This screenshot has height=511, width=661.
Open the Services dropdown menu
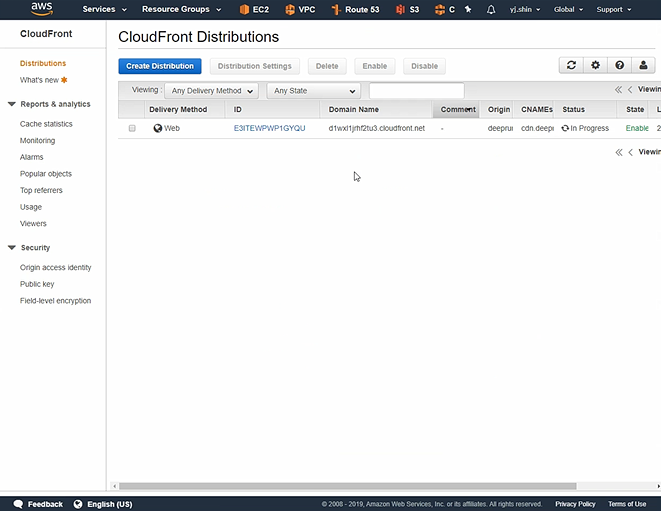tap(105, 9)
